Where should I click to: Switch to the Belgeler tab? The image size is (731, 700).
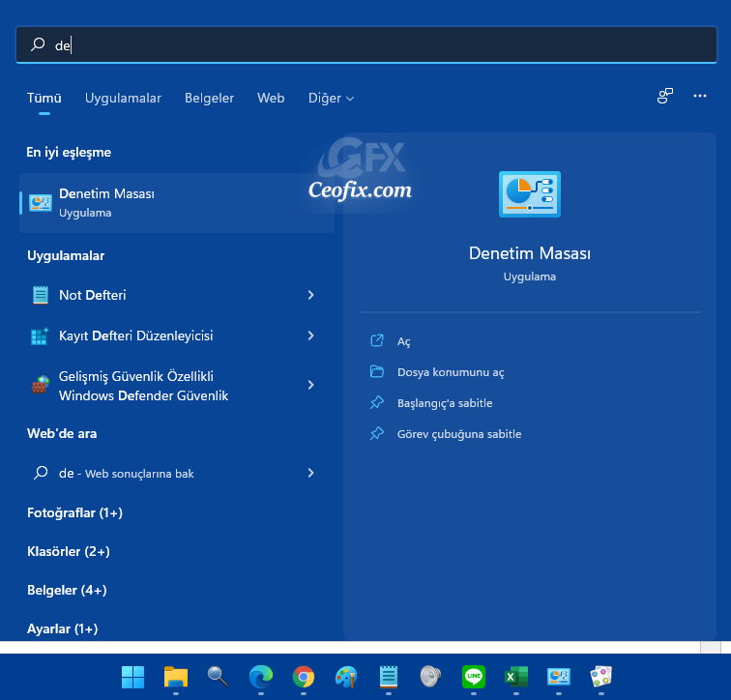click(209, 98)
